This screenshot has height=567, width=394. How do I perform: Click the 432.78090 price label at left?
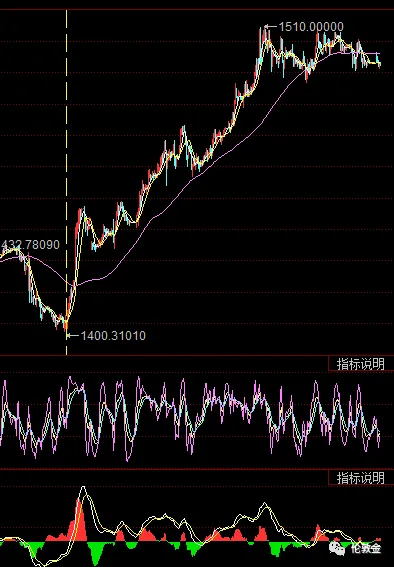coord(30,244)
